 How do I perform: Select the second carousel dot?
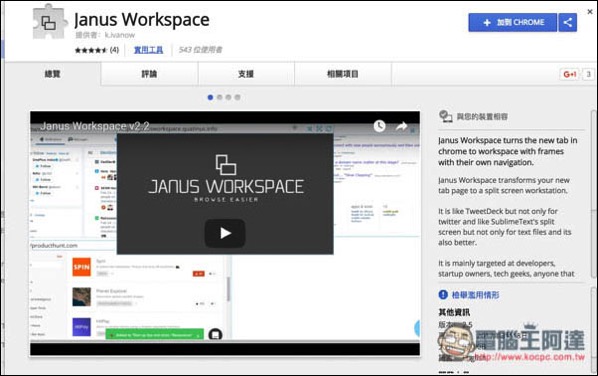coord(219,97)
